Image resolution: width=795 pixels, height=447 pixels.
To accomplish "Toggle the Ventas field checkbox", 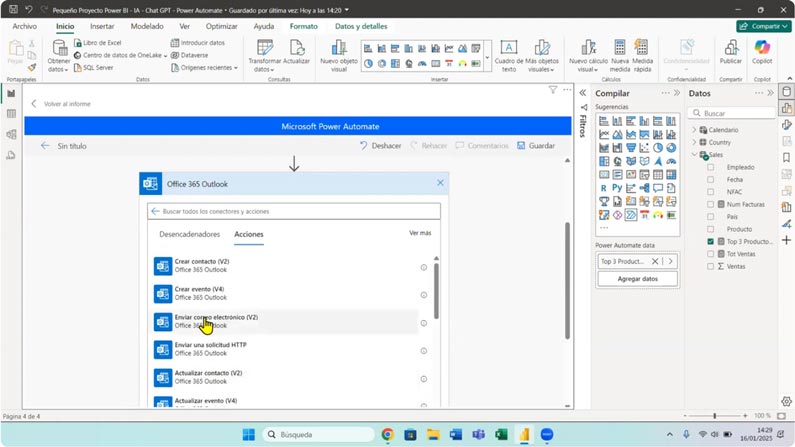I will 711,266.
